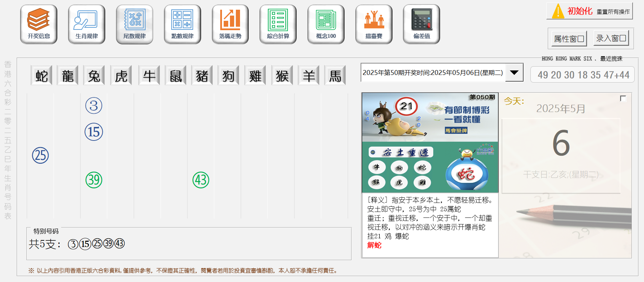Toggle the 属性窗 checkbox
This screenshot has width=644, height=282.
coord(580,39)
